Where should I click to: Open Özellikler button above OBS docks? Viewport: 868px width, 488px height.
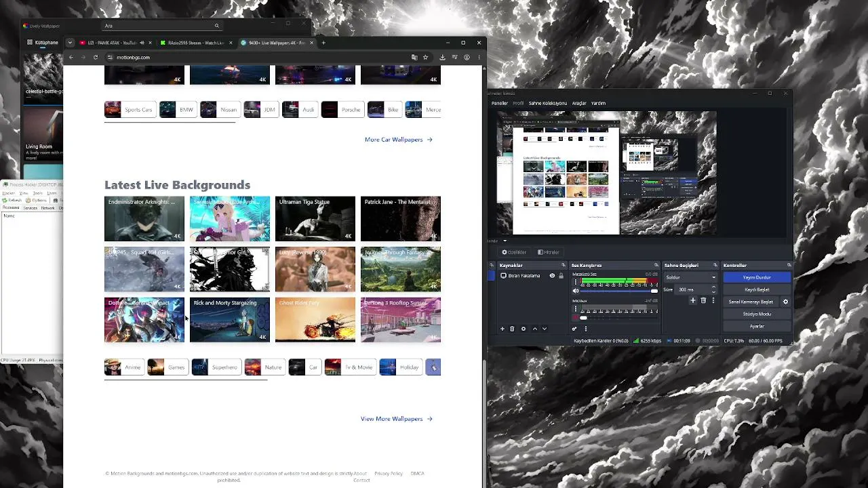pos(514,252)
